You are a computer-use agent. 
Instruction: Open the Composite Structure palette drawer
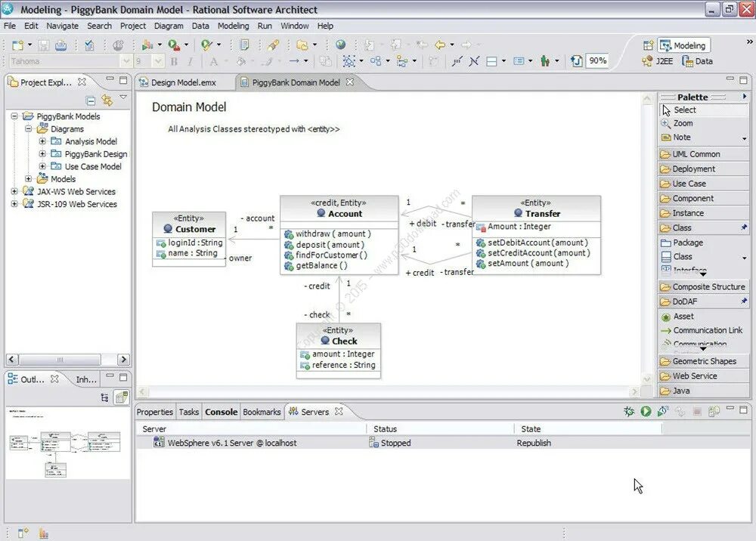(704, 286)
